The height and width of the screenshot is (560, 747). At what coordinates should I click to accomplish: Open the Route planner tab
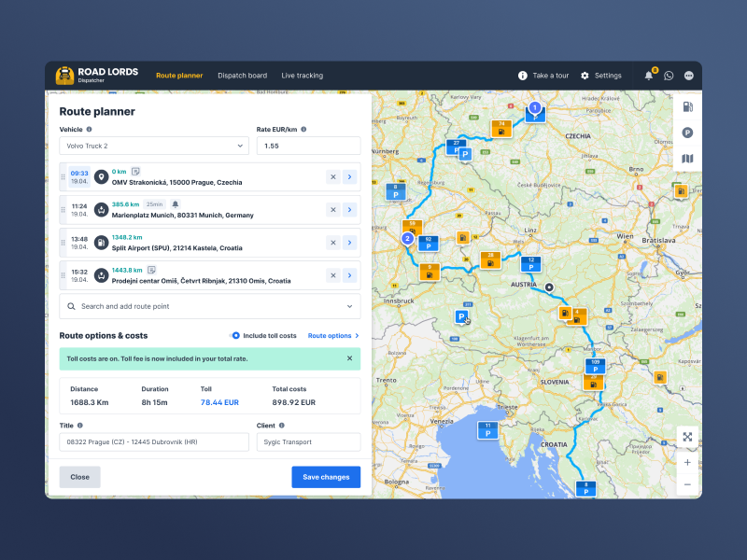pyautogui.click(x=179, y=76)
